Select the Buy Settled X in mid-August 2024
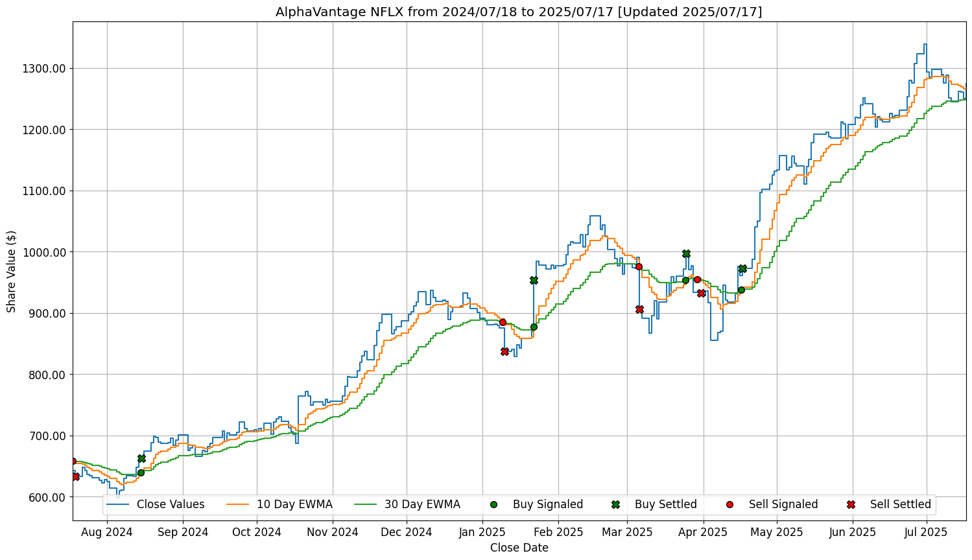The width and height of the screenshot is (972, 560). coord(141,458)
